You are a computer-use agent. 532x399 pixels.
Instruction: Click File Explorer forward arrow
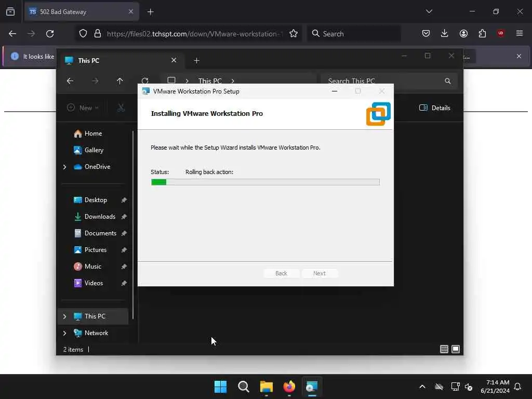[96, 81]
